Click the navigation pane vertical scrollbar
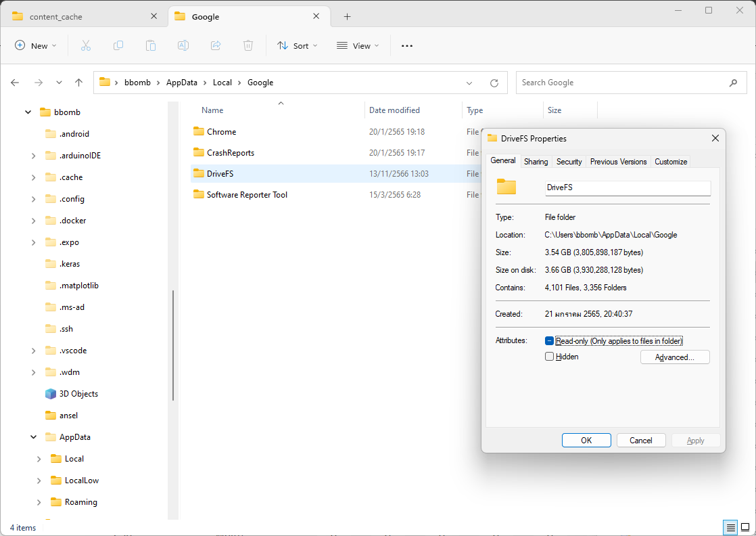The height and width of the screenshot is (536, 756). (173, 345)
